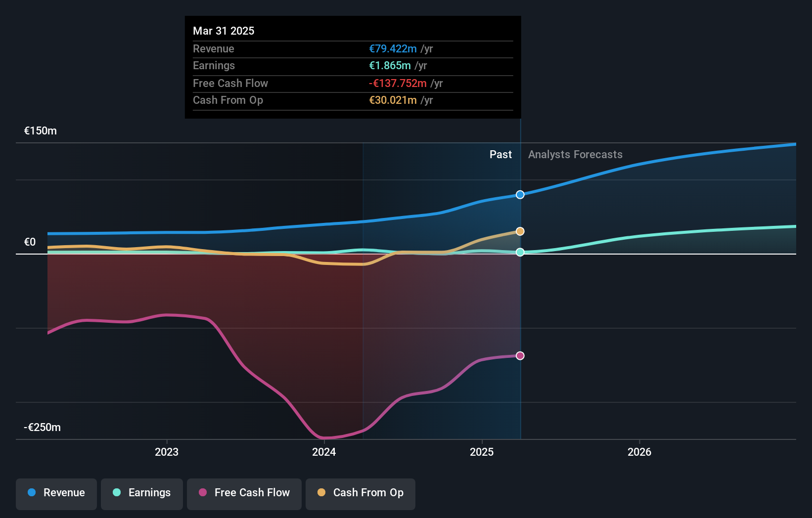Click the red Free Cash Flow value in tooltip
Viewport: 812px width, 518px height.
(x=397, y=84)
